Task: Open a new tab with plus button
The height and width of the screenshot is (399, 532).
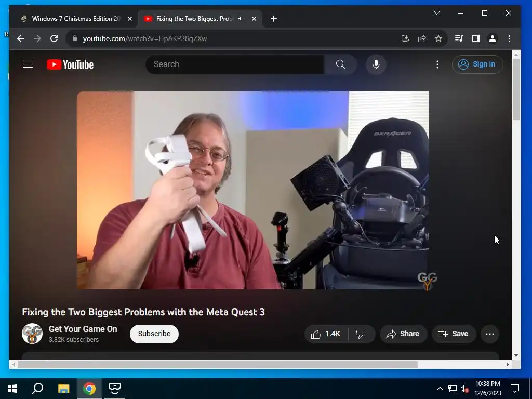Action: [274, 19]
